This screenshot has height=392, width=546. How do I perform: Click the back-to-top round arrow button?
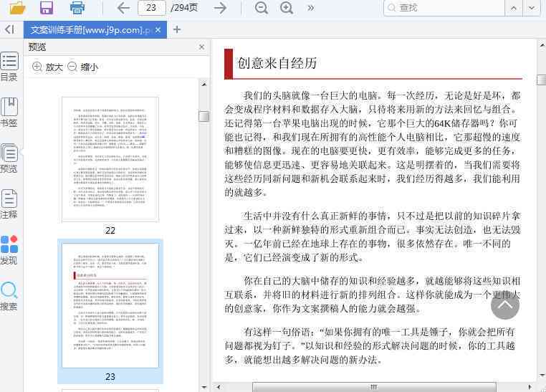(505, 305)
